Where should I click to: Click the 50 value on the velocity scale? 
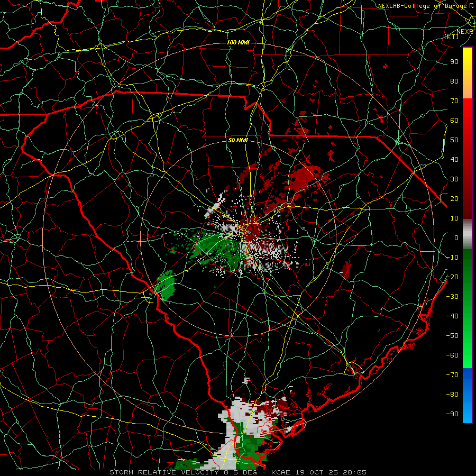click(x=454, y=140)
